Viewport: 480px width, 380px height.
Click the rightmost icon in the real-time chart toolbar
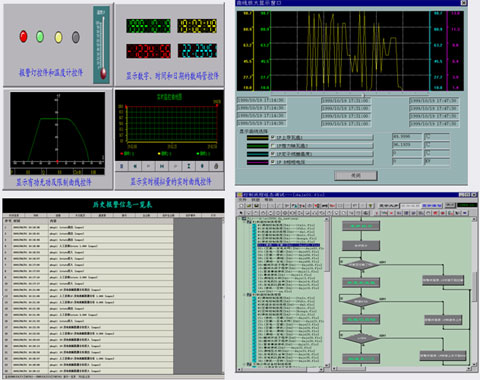coord(216,166)
